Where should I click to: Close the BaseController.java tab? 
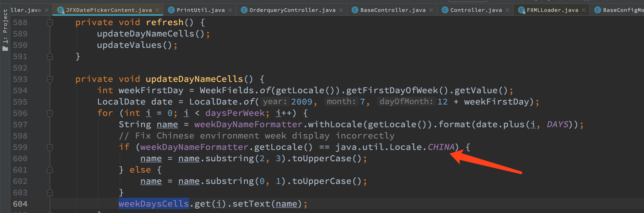pyautogui.click(x=431, y=10)
